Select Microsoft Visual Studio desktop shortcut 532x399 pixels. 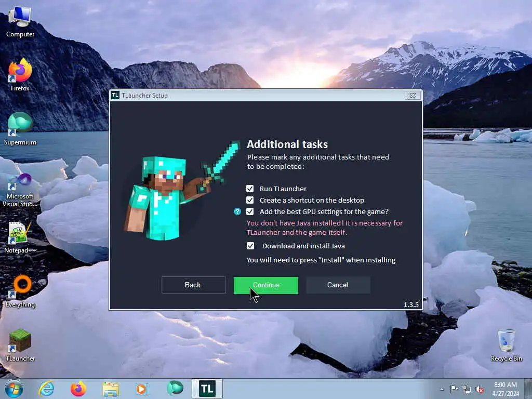click(20, 190)
